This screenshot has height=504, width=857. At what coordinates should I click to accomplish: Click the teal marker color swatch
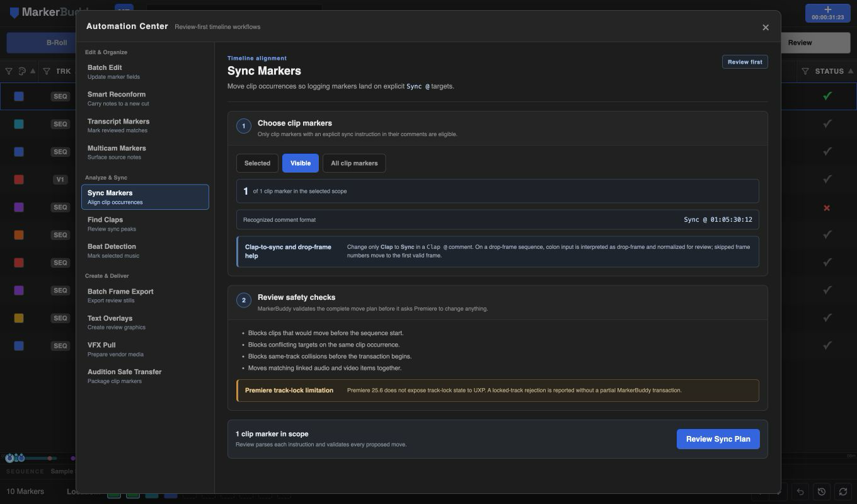(19, 124)
